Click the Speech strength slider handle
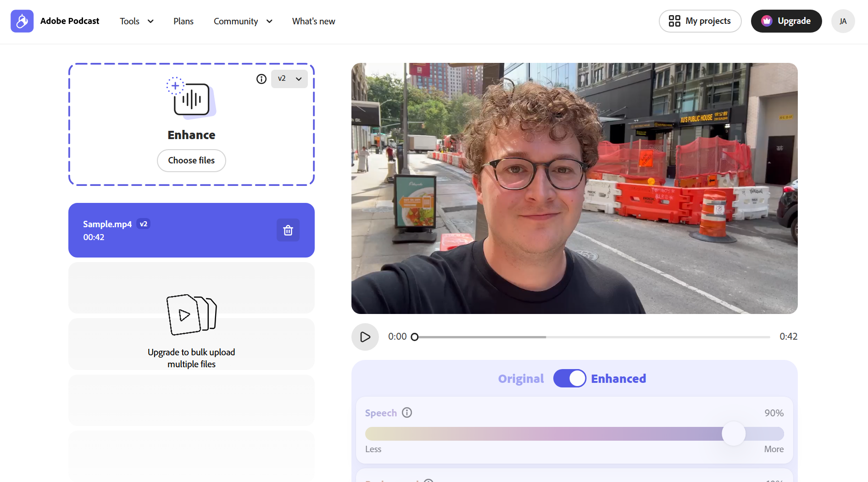The height and width of the screenshot is (482, 868). point(734,434)
